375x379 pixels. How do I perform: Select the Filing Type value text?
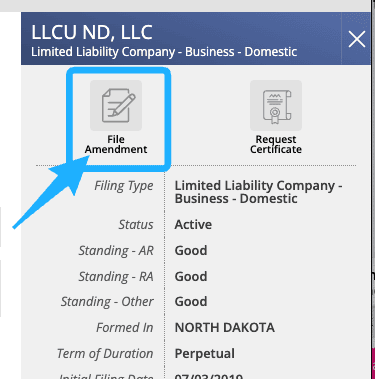258,192
